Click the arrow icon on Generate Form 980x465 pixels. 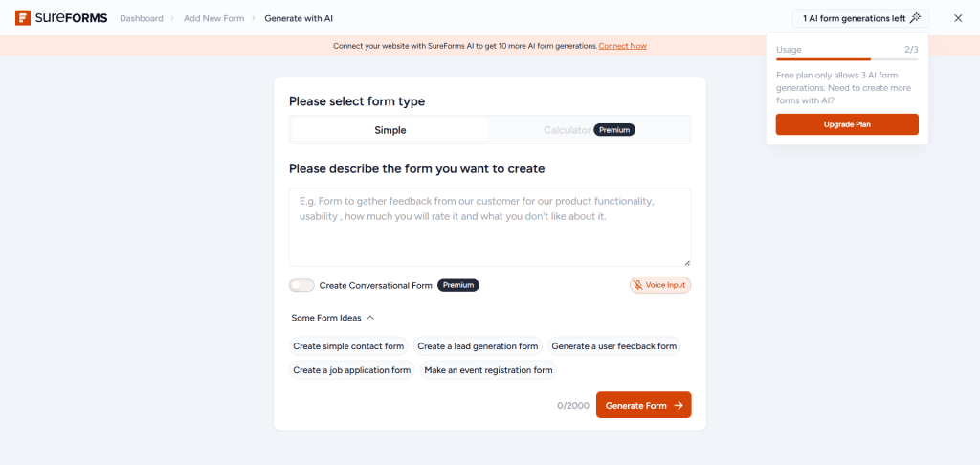(x=679, y=406)
